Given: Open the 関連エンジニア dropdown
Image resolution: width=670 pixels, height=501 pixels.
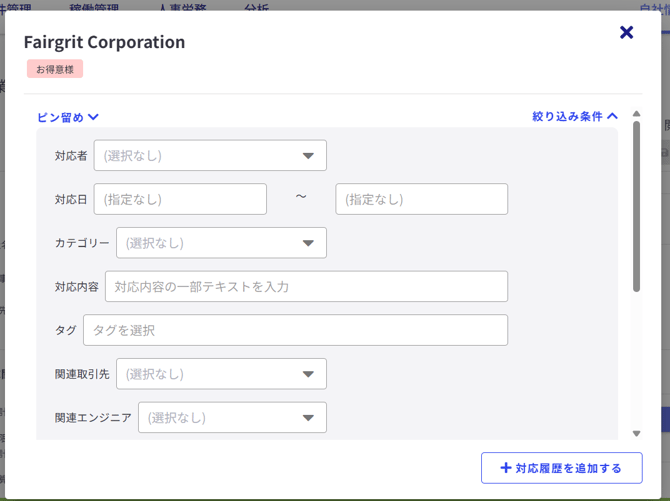Looking at the screenshot, I should pyautogui.click(x=232, y=418).
